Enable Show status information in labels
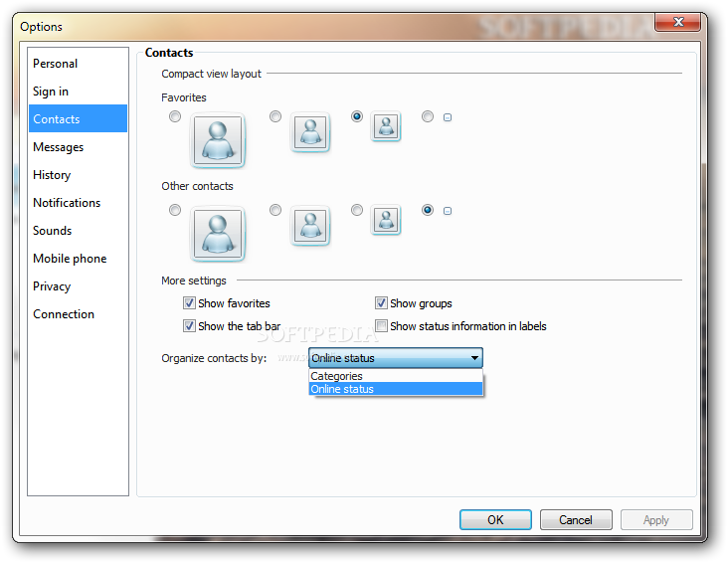 (x=381, y=325)
